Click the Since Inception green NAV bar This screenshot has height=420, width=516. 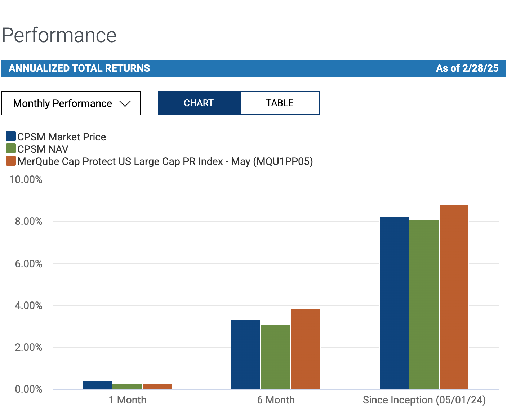coord(424,304)
